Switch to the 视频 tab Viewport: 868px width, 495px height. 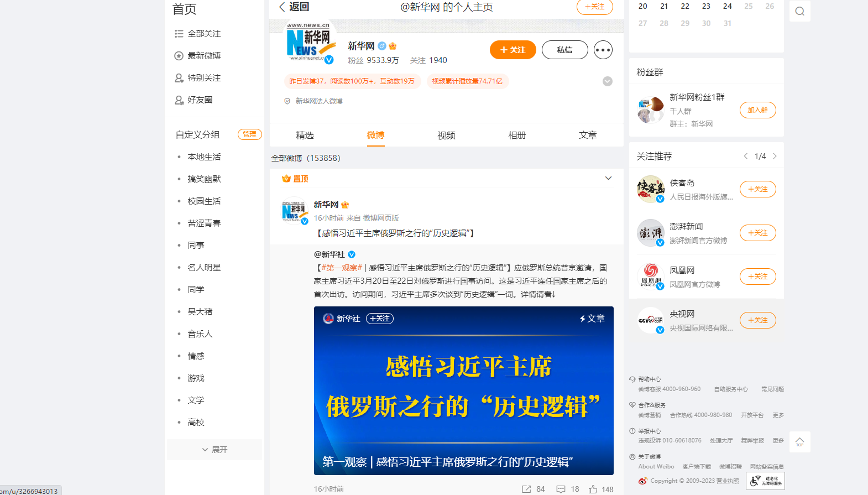[x=446, y=135]
